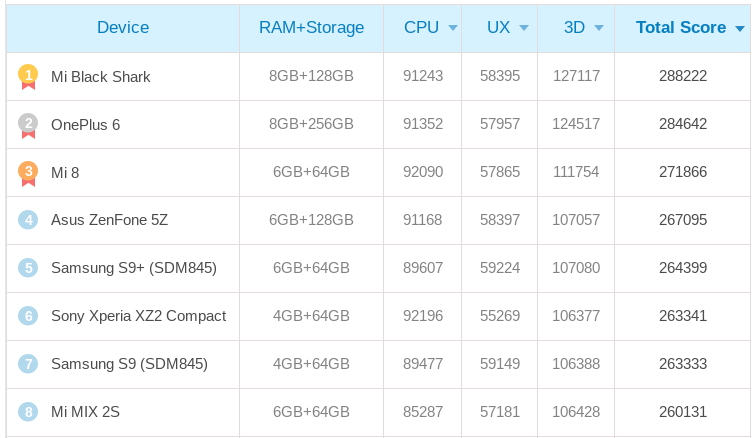This screenshot has width=756, height=438.
Task: Click the silver rank 2 medal badge
Action: [28, 125]
